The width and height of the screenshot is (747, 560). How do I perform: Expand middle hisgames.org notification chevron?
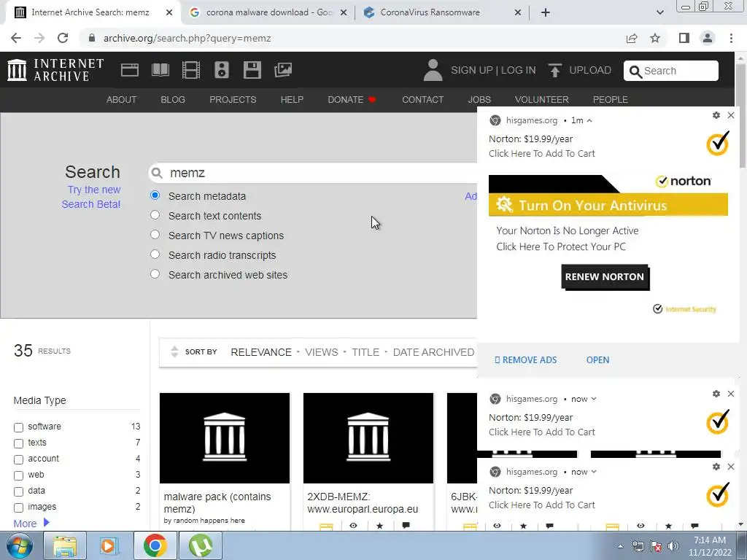[x=594, y=399]
